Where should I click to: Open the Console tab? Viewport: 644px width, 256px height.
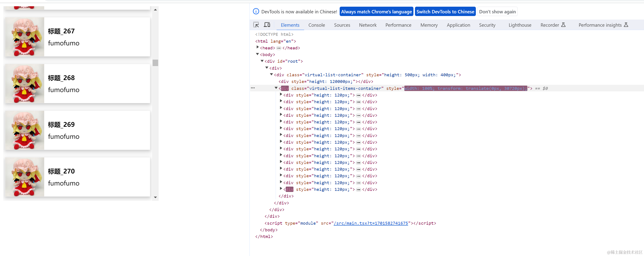pos(317,25)
